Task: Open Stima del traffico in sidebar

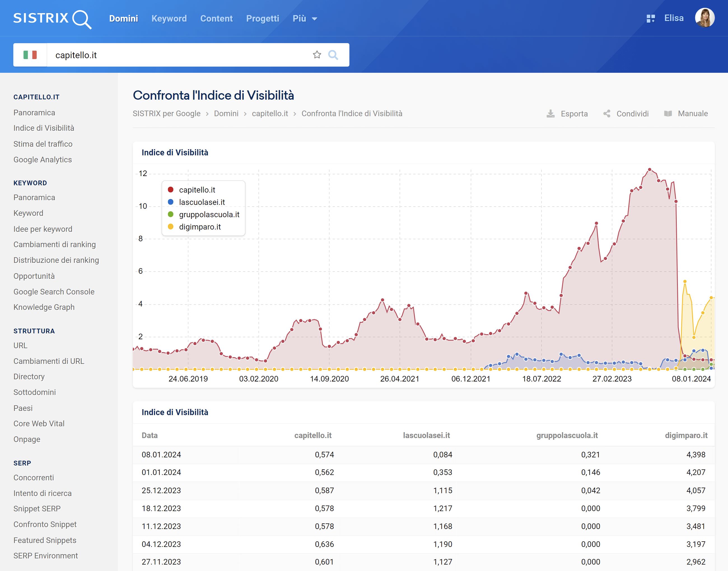Action: click(x=43, y=144)
